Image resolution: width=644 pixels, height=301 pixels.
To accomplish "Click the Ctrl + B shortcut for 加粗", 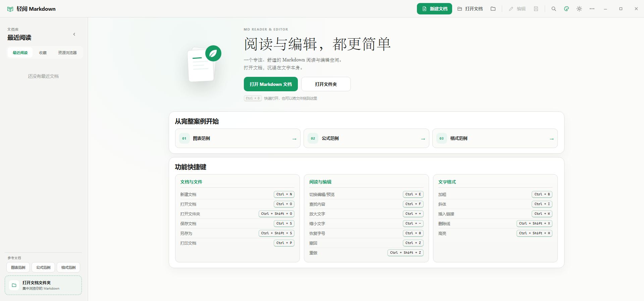I will 542,194.
